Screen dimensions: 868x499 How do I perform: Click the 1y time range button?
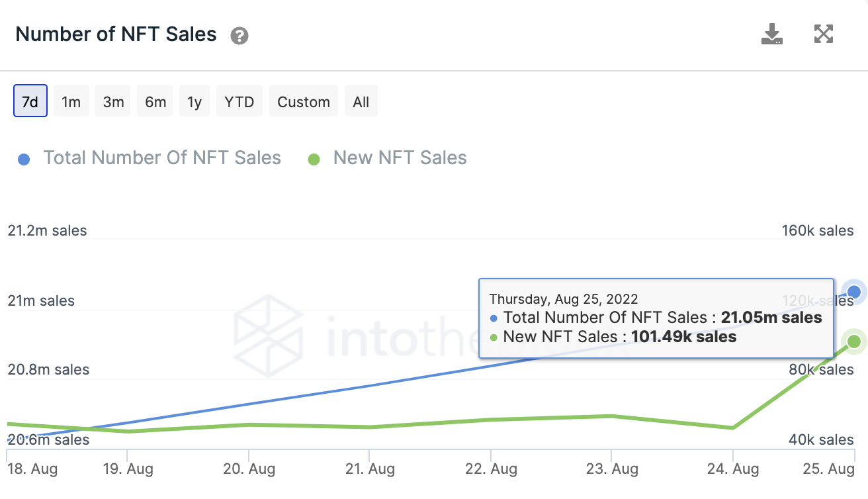point(194,101)
